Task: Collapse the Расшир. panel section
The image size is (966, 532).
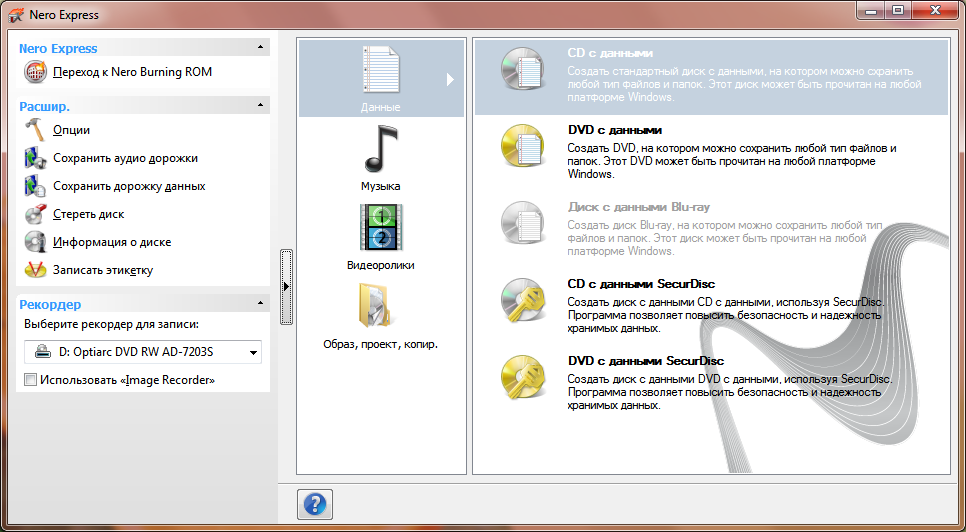Action: 260,105
